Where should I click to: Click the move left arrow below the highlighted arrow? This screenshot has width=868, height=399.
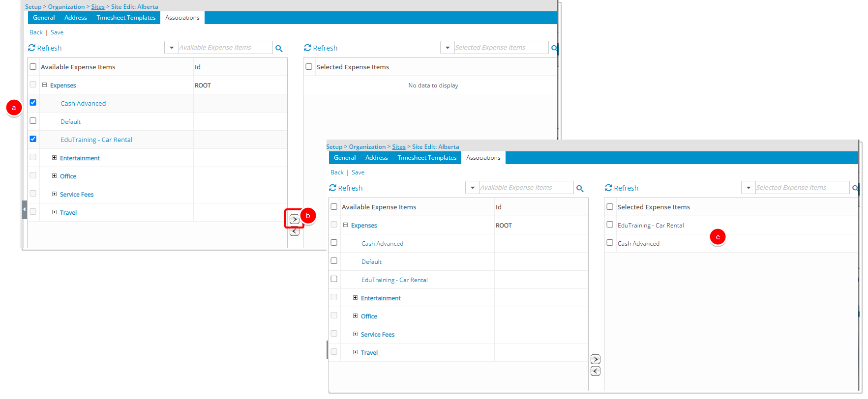294,231
